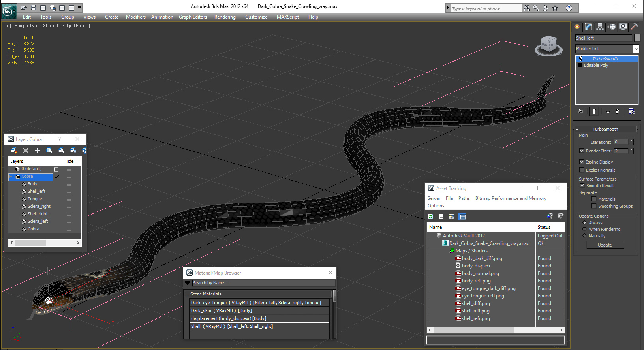
Task: Click Make Unique icon in modifier stack
Action: [608, 111]
